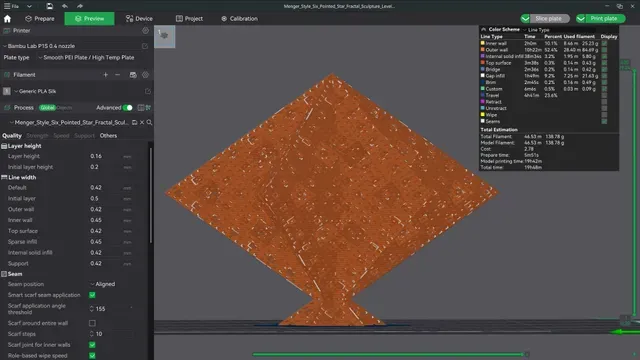Enable Scarf around entire wall checkbox
640x360 pixels.
click(92, 323)
